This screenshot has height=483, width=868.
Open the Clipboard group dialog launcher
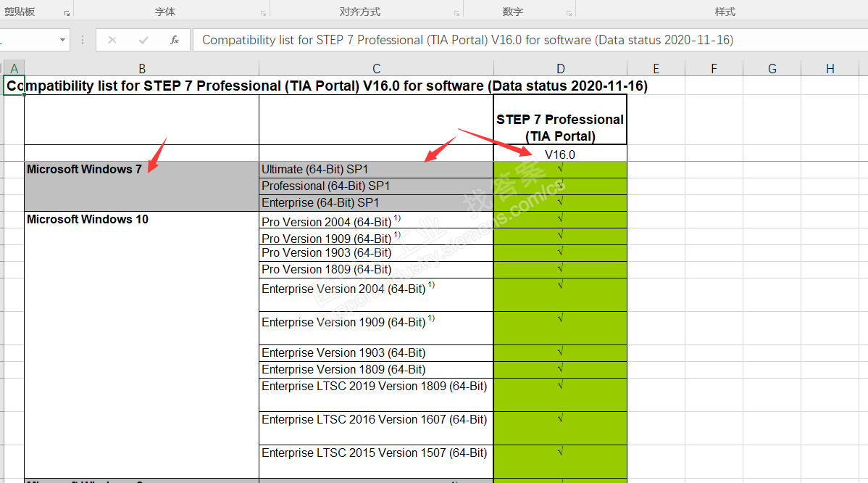67,13
